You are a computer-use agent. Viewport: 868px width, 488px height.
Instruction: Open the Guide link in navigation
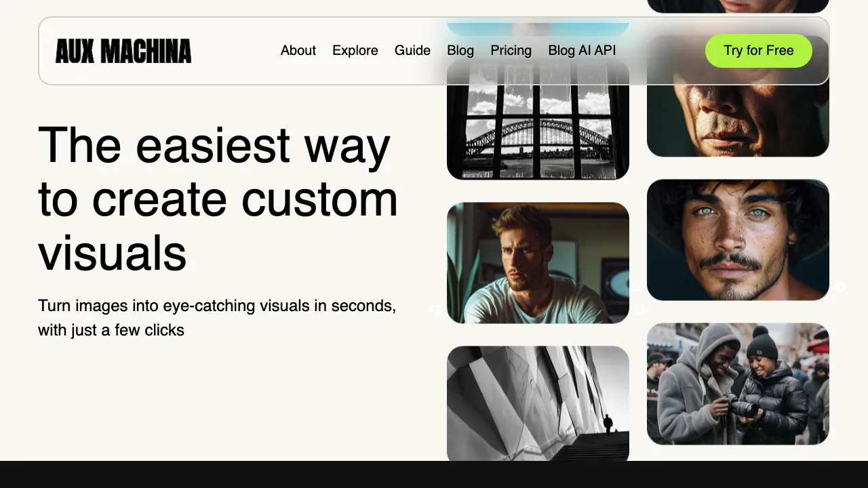click(412, 51)
